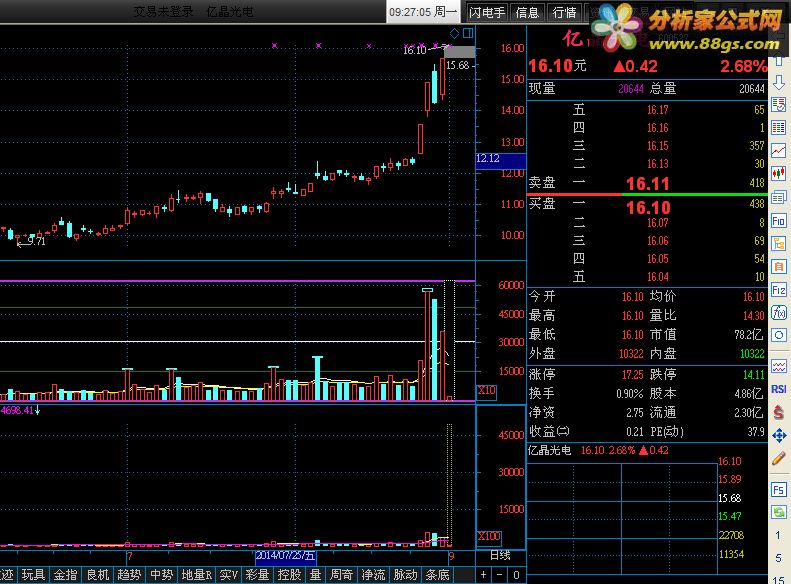Image resolution: width=791 pixels, height=584 pixels.
Task: Switch to the 彩量 indicator tab
Action: (x=257, y=574)
